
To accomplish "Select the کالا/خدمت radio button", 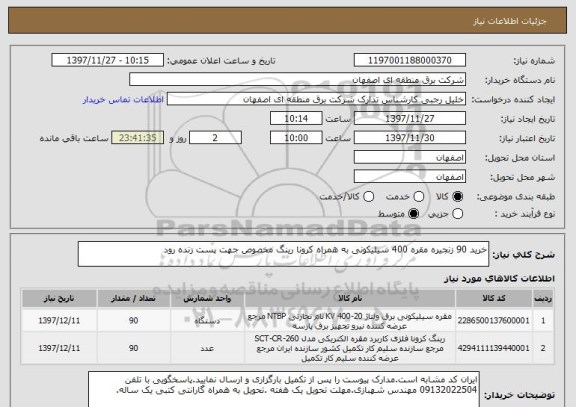I will pyautogui.click(x=368, y=197).
